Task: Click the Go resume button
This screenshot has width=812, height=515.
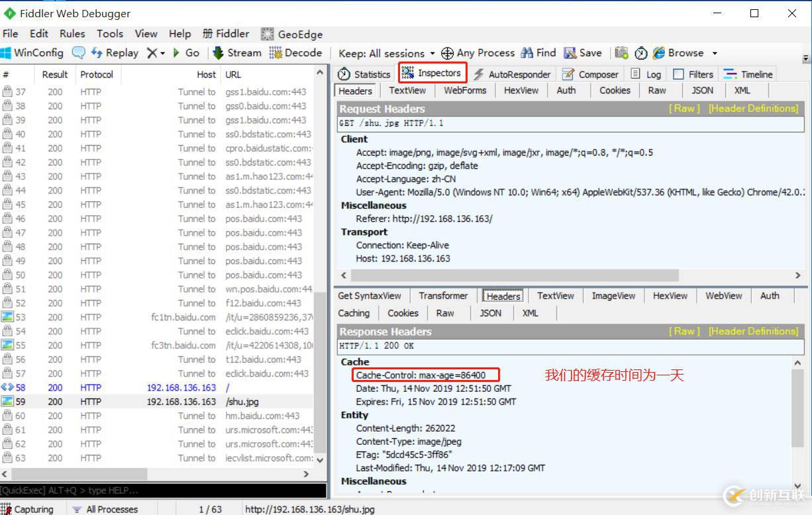Action: click(186, 53)
